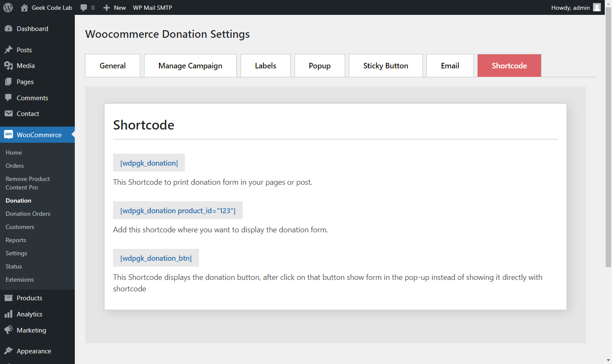Open the Orders submenu
Viewport: 612px width, 364px height.
pyautogui.click(x=14, y=166)
